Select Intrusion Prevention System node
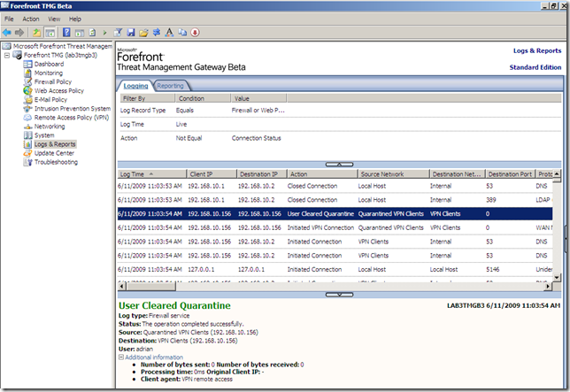 pyautogui.click(x=73, y=109)
